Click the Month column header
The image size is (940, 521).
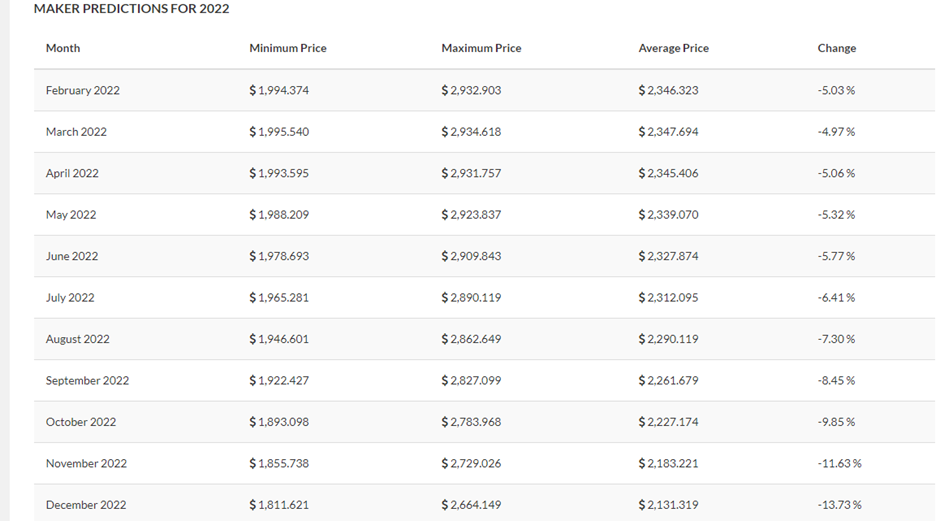pyautogui.click(x=63, y=48)
